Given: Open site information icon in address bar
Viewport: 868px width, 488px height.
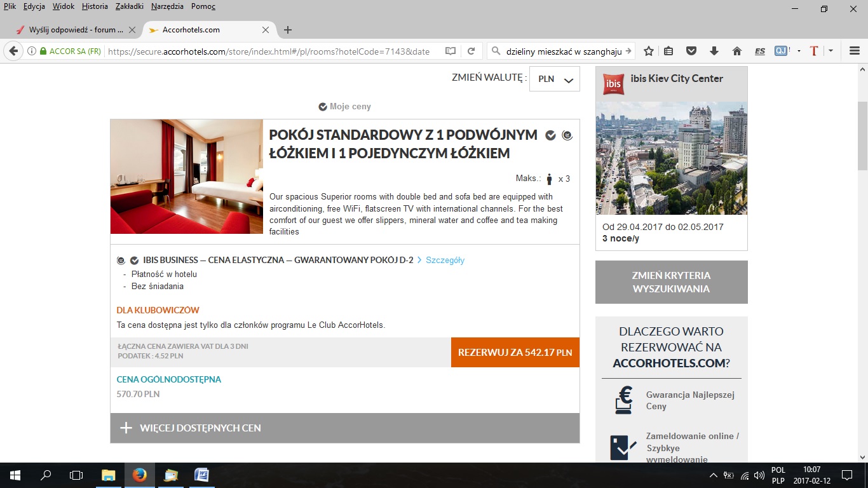Looking at the screenshot, I should [x=31, y=51].
